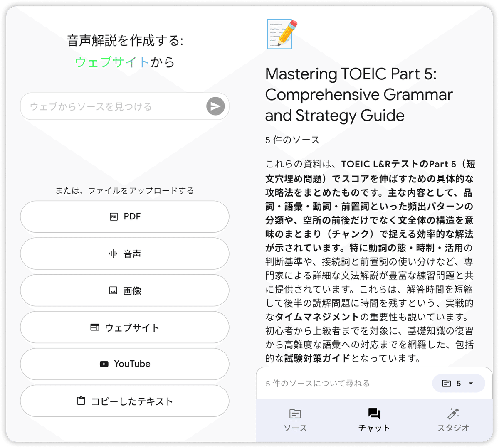Viewport: 499px width, 448px height.
Task: Click the 5 件のソース count text
Action: coord(292,140)
